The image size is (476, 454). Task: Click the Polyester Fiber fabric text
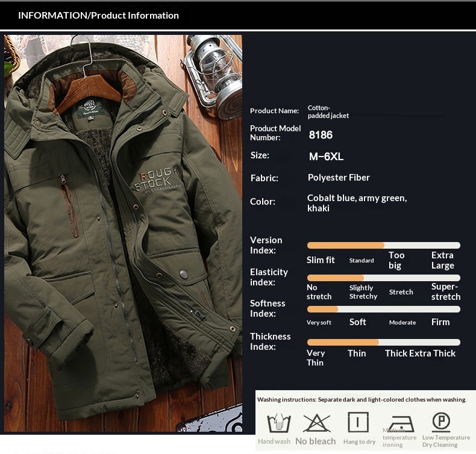click(339, 178)
